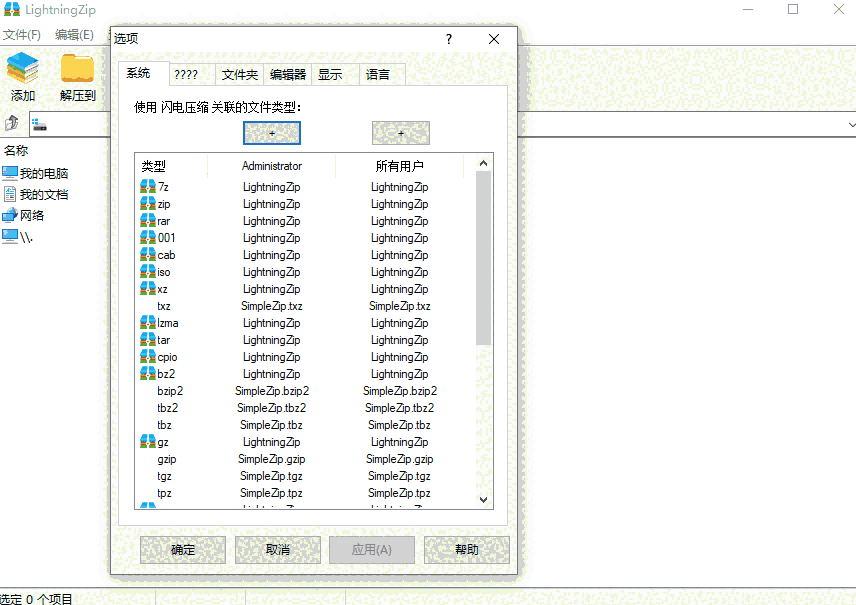
Task: Click the 001 row archive icon
Action: tap(148, 238)
